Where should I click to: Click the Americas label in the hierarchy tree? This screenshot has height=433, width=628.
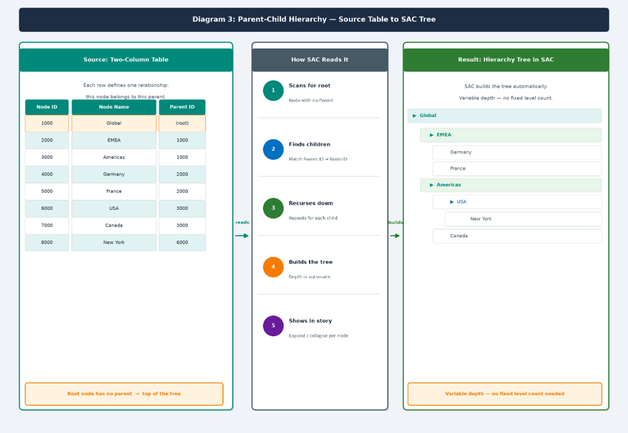click(449, 185)
